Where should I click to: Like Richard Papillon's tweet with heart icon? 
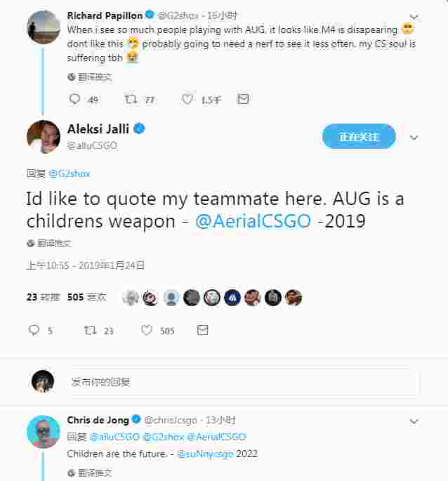[187, 99]
